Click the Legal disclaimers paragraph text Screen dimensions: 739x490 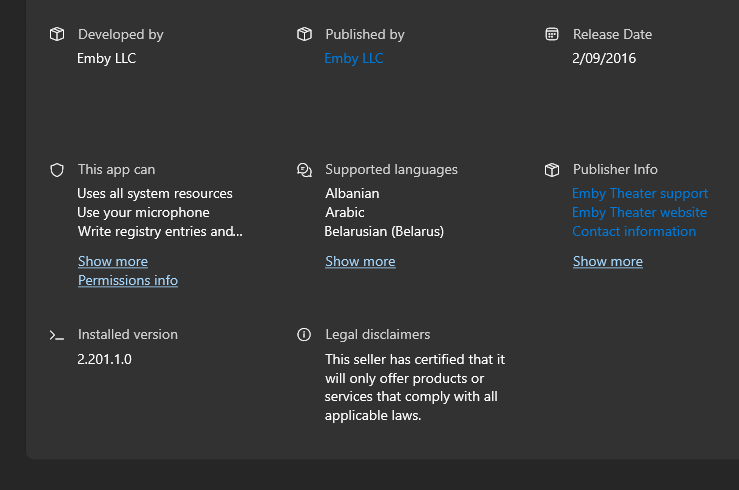click(414, 387)
